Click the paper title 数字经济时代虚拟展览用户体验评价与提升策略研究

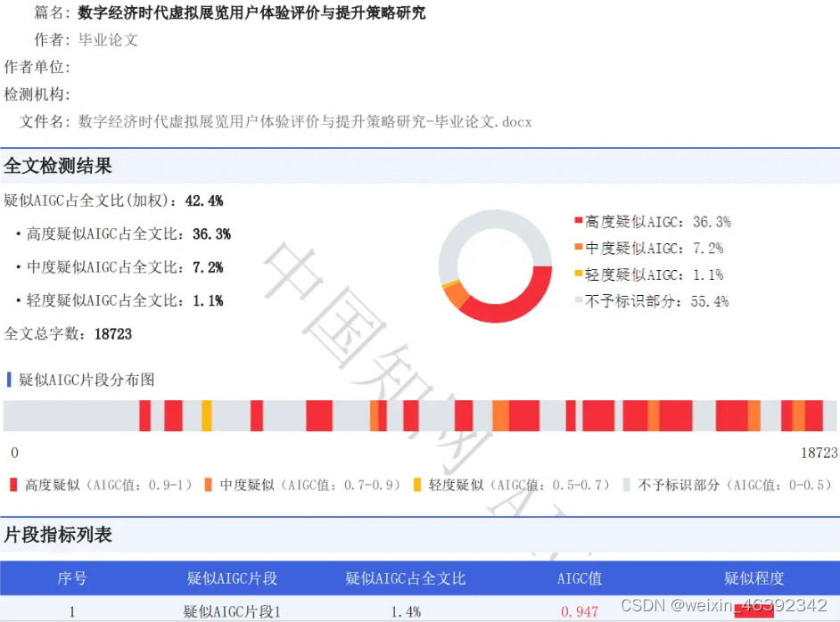tap(251, 12)
